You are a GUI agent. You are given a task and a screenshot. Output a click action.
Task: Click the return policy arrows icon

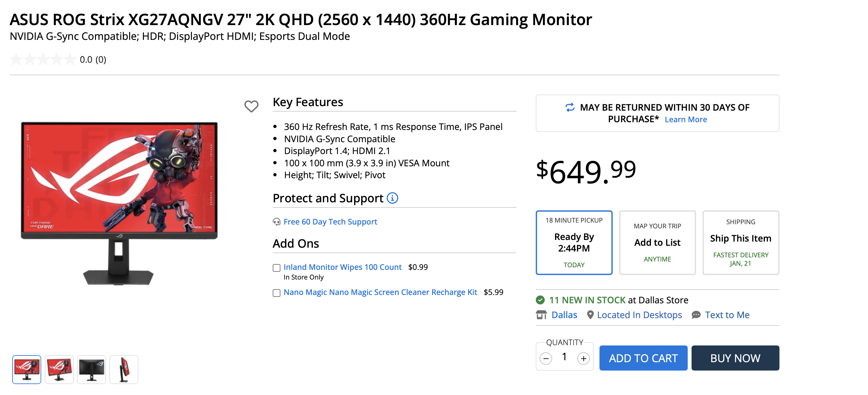click(570, 107)
